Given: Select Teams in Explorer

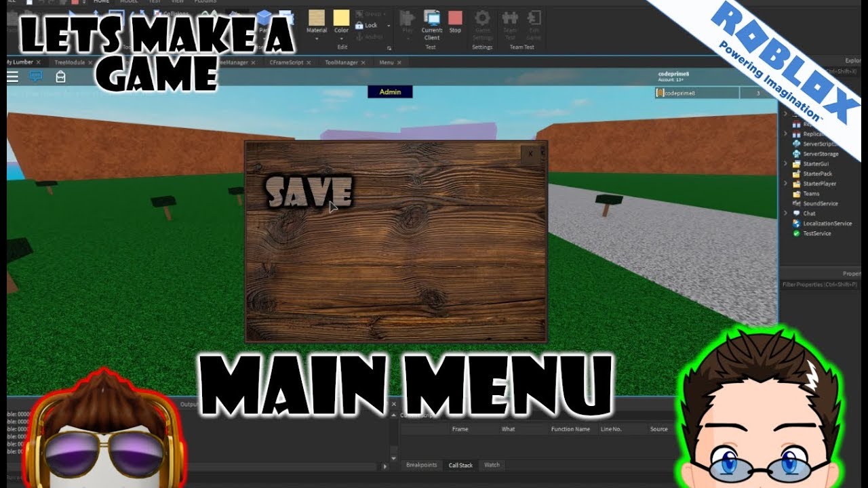Looking at the screenshot, I should point(806,194).
